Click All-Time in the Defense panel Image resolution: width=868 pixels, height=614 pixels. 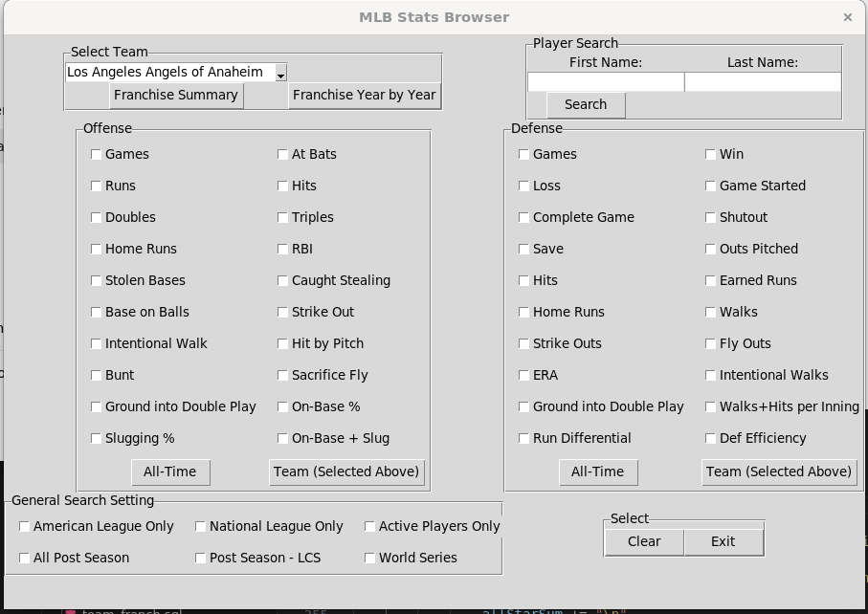(598, 471)
